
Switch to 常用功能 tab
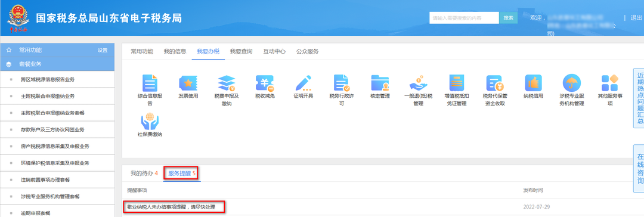[x=142, y=51]
